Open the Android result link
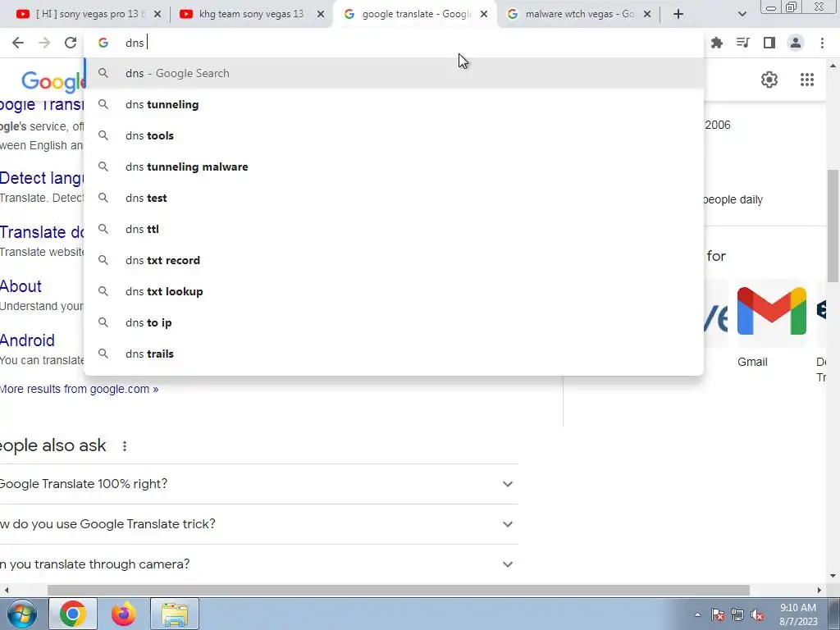 click(27, 340)
